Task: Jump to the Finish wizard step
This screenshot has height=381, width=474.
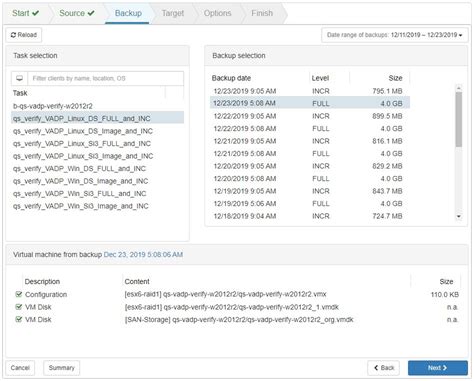Action: 262,13
